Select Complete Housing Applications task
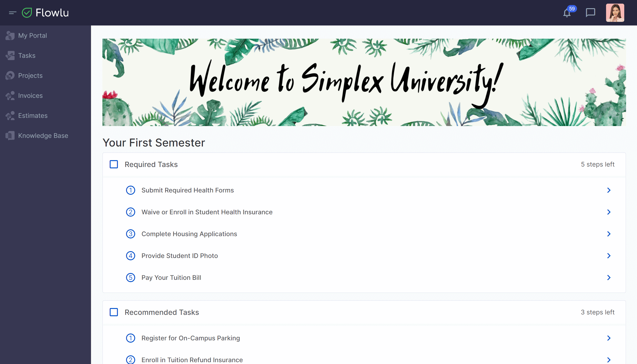The image size is (637, 364). 189,234
